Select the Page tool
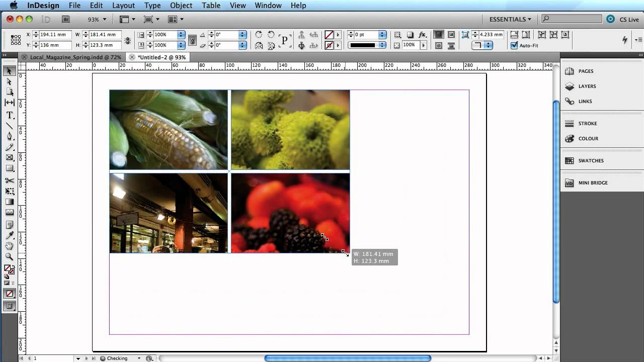Image resolution: width=644 pixels, height=362 pixels. point(10,92)
